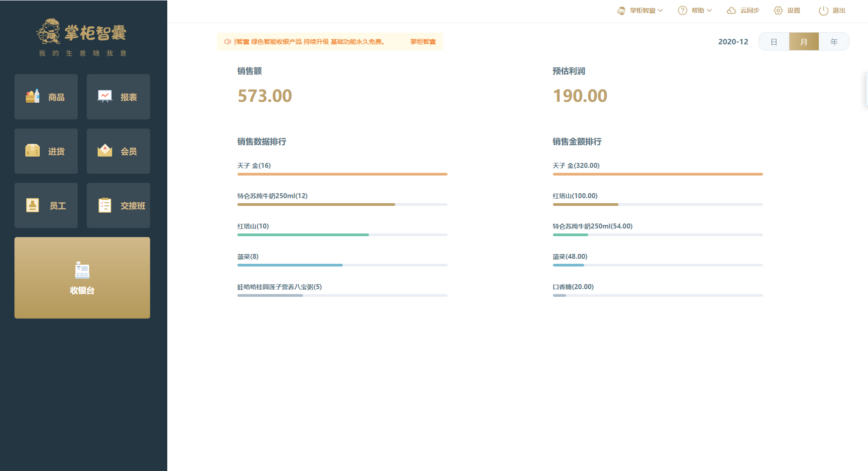Click the 员工 (Staff) icon
The width and height of the screenshot is (868, 471).
point(46,205)
